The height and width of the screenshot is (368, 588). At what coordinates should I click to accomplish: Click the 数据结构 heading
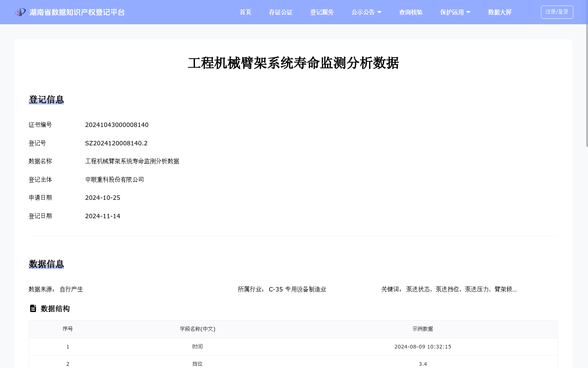(55, 308)
